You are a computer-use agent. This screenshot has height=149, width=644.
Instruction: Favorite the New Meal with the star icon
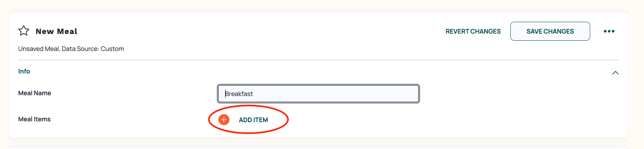[x=24, y=31]
